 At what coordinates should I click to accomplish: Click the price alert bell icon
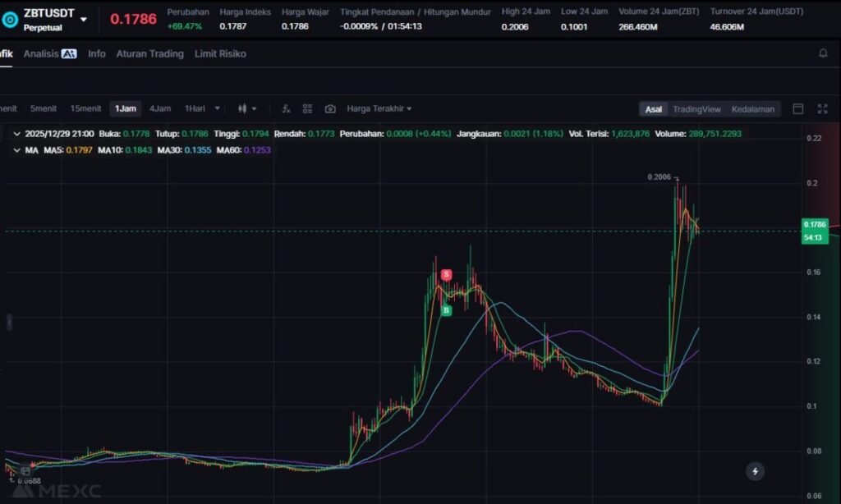pyautogui.click(x=823, y=53)
